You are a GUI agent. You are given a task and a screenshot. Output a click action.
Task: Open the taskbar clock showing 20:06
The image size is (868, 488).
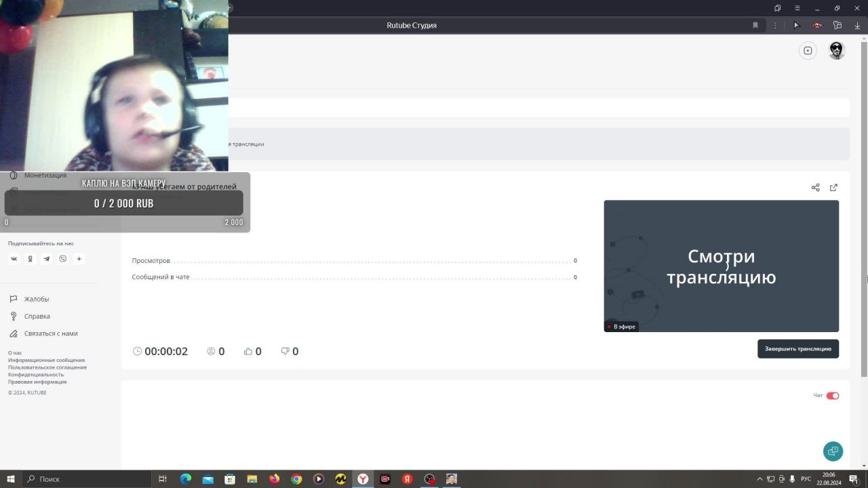pyautogui.click(x=829, y=479)
